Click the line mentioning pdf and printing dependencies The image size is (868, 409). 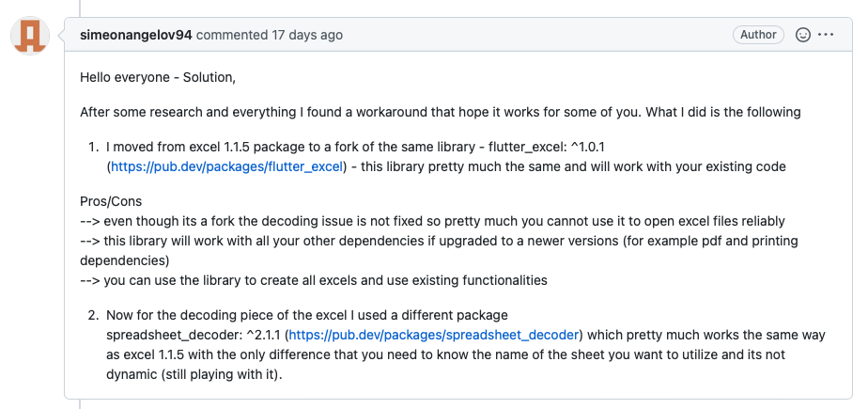click(x=439, y=250)
